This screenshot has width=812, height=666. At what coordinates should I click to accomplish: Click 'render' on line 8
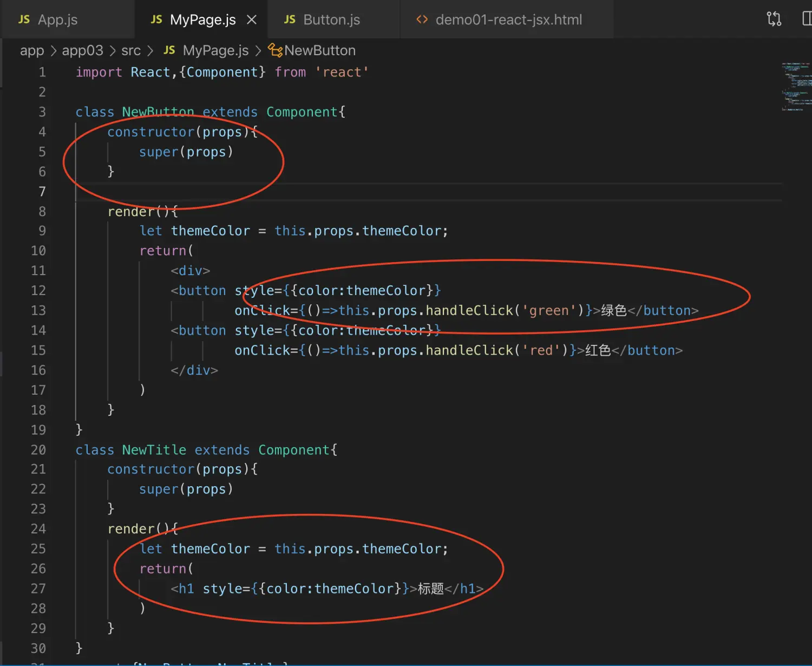(x=131, y=212)
